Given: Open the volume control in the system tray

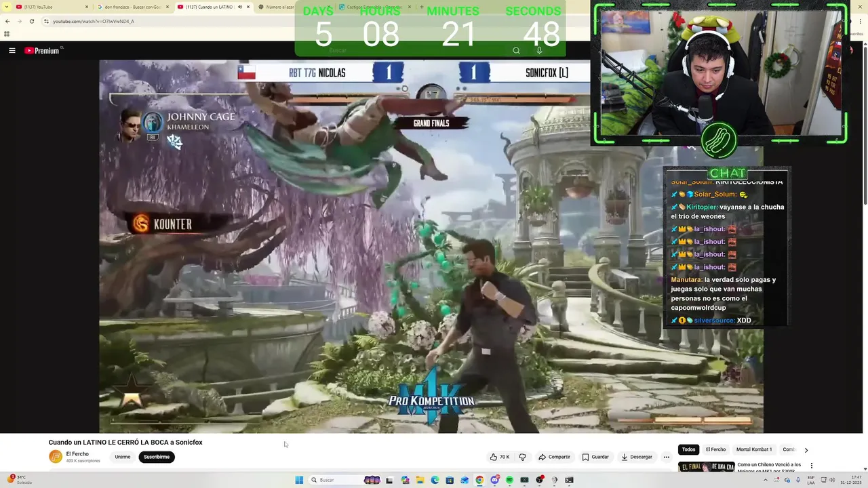Looking at the screenshot, I should point(832,480).
